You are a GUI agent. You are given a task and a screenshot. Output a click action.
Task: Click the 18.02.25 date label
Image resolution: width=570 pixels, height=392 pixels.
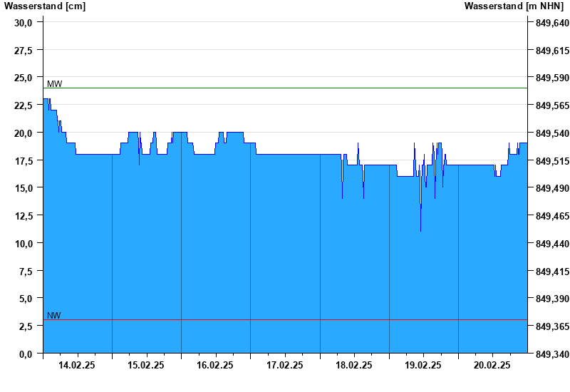[x=353, y=365]
